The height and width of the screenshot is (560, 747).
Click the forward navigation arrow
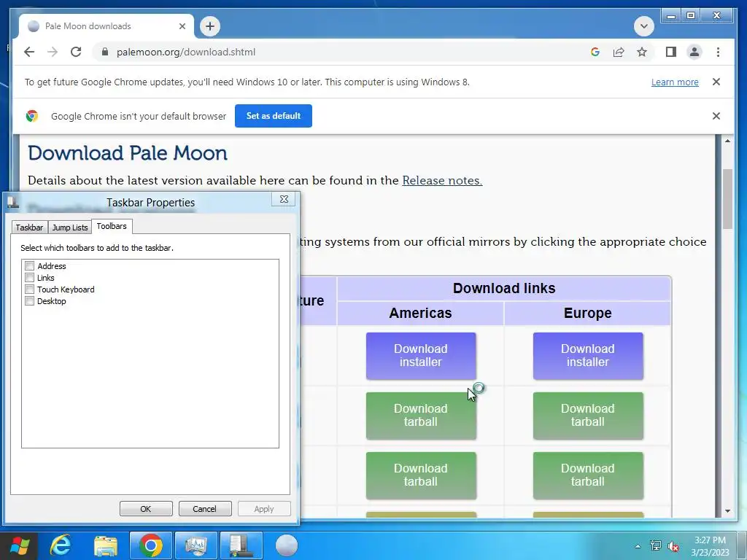(53, 52)
